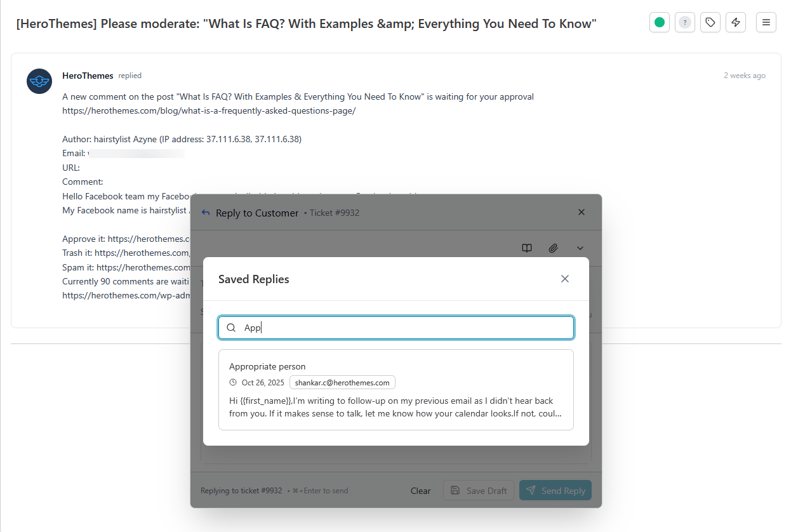The height and width of the screenshot is (532, 791).
Task: Click the Currently 90 comments line
Action: [126, 281]
